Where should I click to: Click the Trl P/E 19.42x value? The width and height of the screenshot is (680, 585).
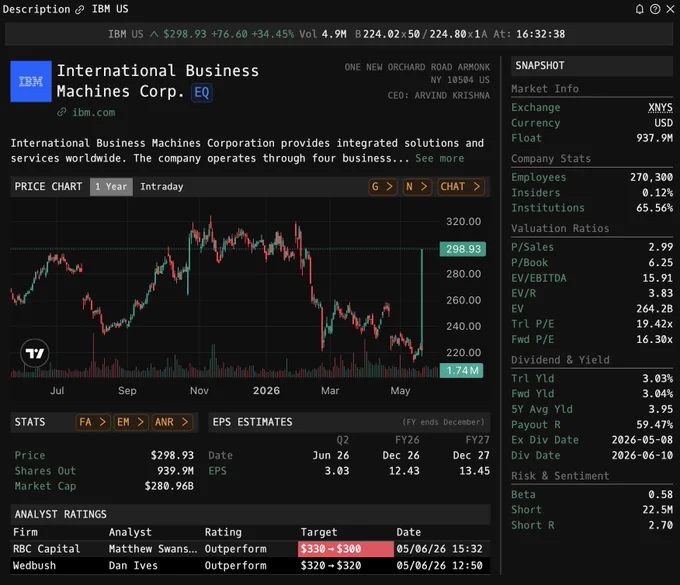click(x=654, y=324)
